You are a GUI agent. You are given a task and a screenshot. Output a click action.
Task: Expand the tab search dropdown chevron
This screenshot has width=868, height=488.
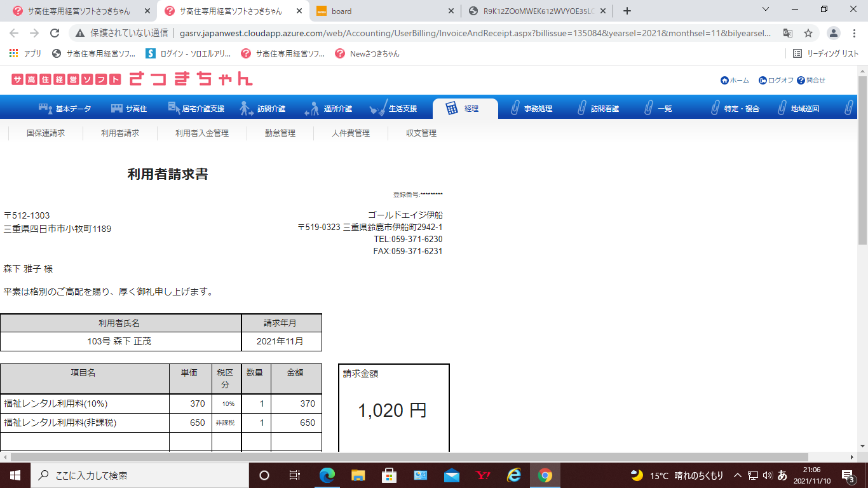[766, 10]
